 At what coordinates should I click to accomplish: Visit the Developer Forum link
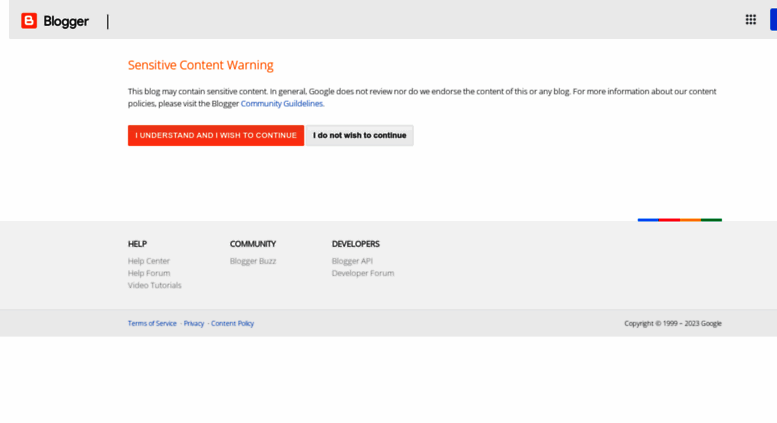tap(363, 273)
